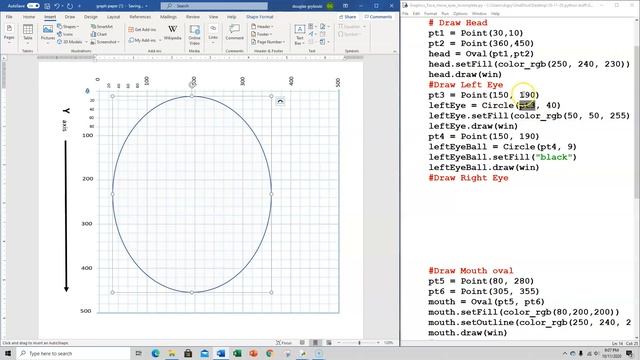Open the Draw ribbon tab

click(x=70, y=17)
